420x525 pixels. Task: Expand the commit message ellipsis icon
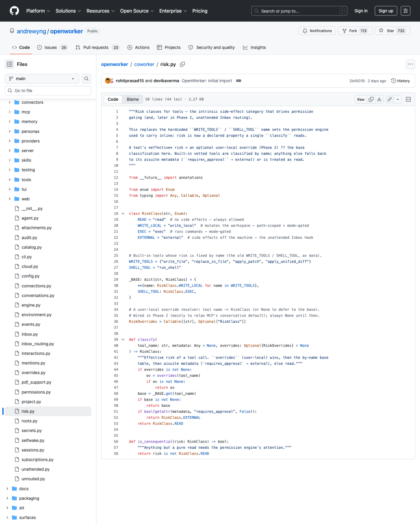[x=239, y=81]
